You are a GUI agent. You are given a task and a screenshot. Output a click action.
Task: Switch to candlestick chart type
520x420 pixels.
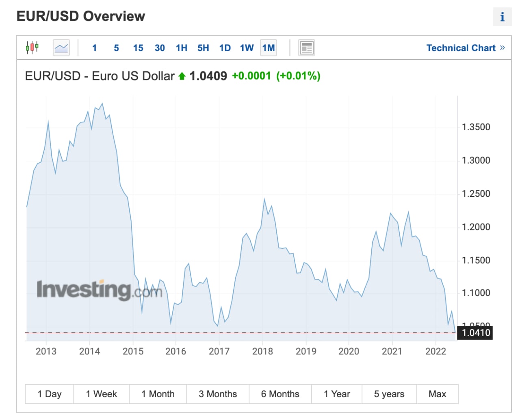point(32,47)
